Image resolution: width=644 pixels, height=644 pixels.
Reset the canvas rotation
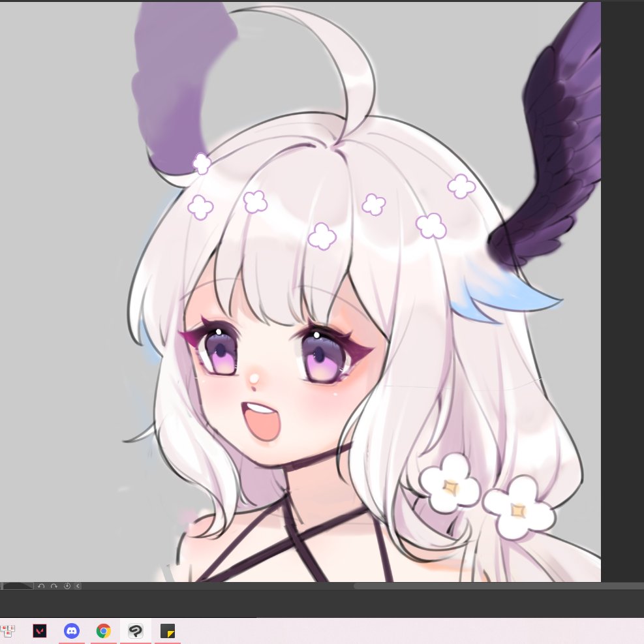pyautogui.click(x=67, y=586)
